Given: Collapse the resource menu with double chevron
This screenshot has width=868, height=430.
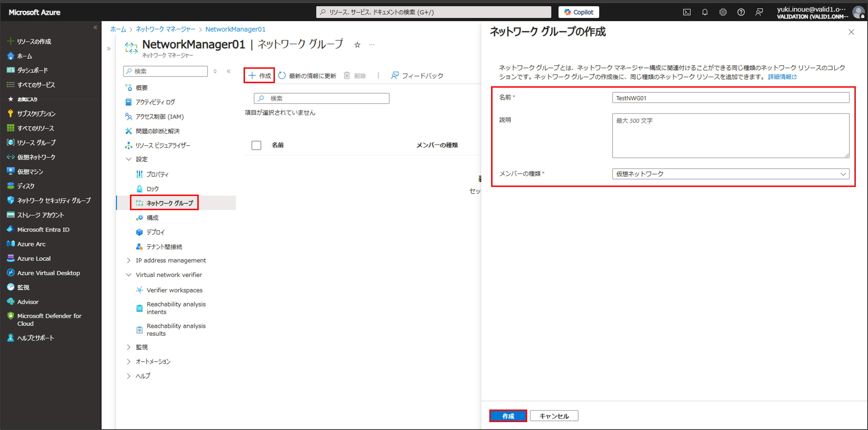Looking at the screenshot, I should click(228, 71).
